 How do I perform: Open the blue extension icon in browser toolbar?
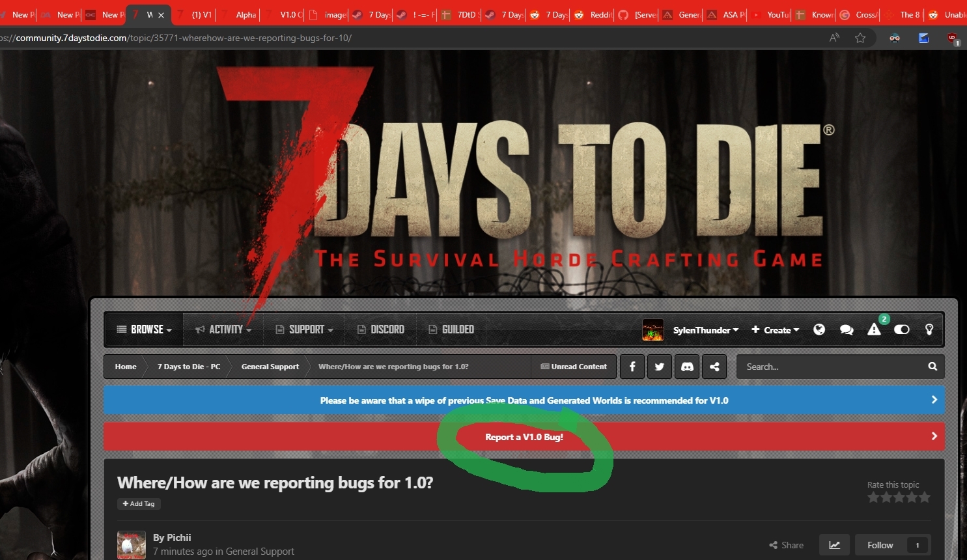pyautogui.click(x=923, y=38)
